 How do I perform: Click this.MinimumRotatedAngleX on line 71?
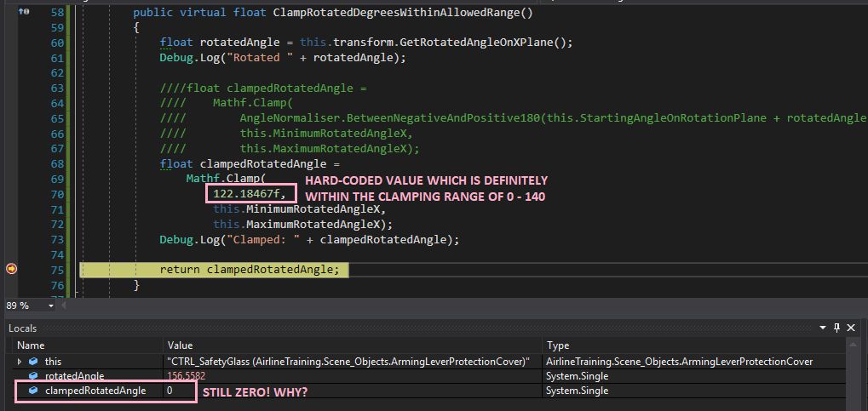pyautogui.click(x=299, y=209)
